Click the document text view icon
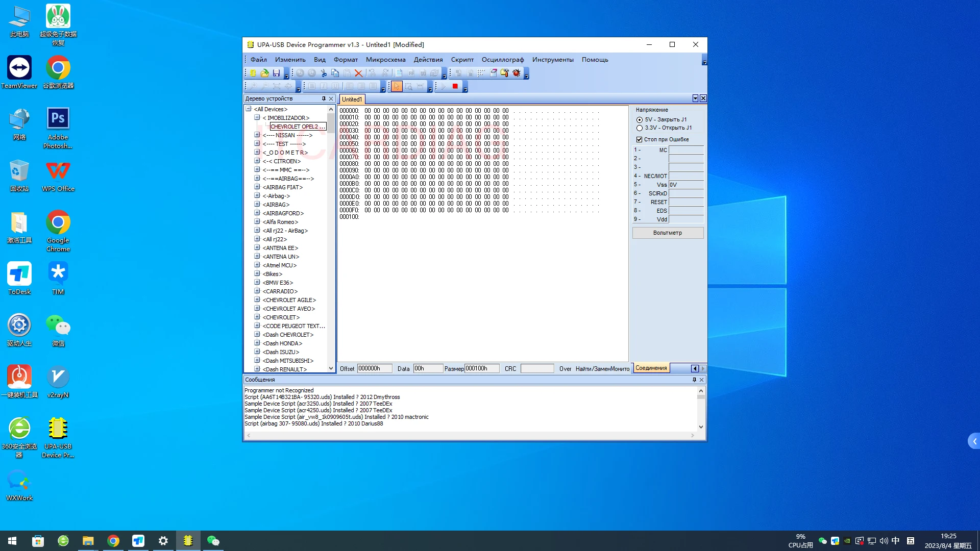Image resolution: width=980 pixels, height=551 pixels. tap(399, 73)
